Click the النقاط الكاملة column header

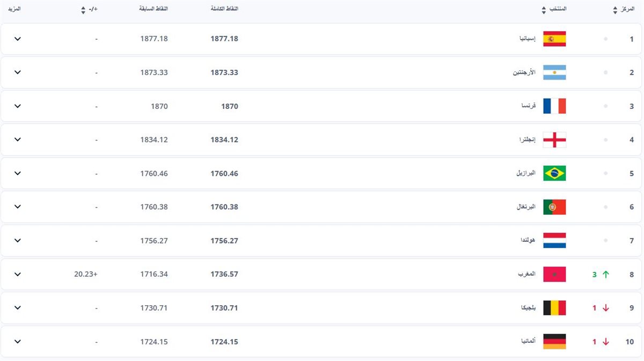click(x=225, y=10)
